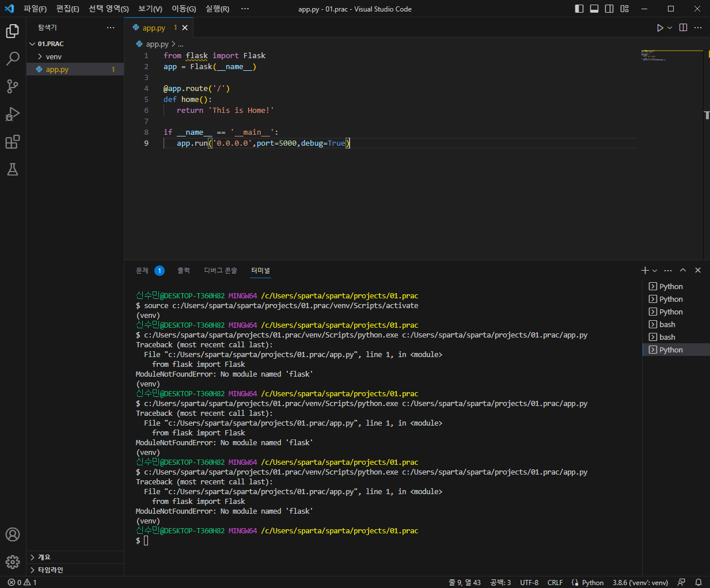
Task: Click 줄 9, 열 43 cursor position
Action: tap(465, 582)
